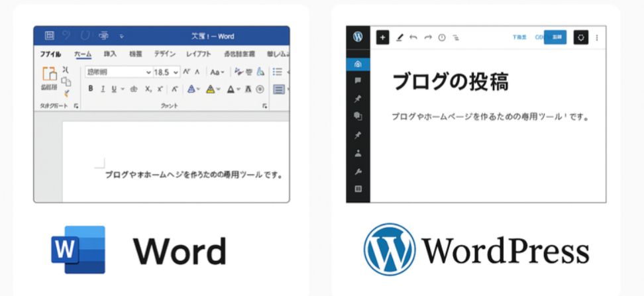Click Undo in the WordPress editor toolbar
This screenshot has height=296, width=644.
click(413, 37)
